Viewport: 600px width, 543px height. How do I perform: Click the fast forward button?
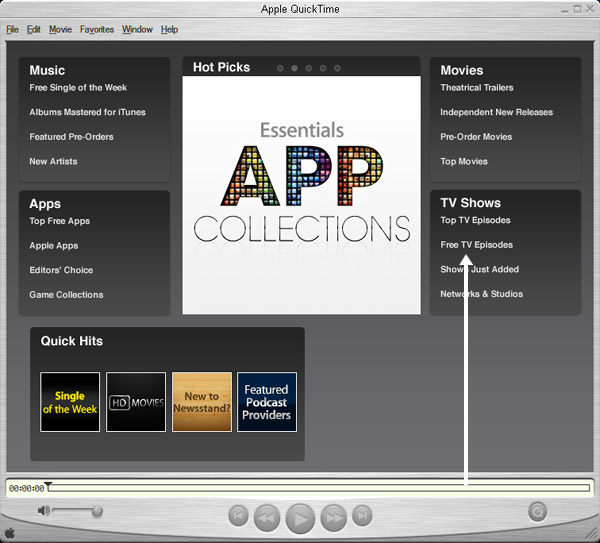[x=334, y=518]
